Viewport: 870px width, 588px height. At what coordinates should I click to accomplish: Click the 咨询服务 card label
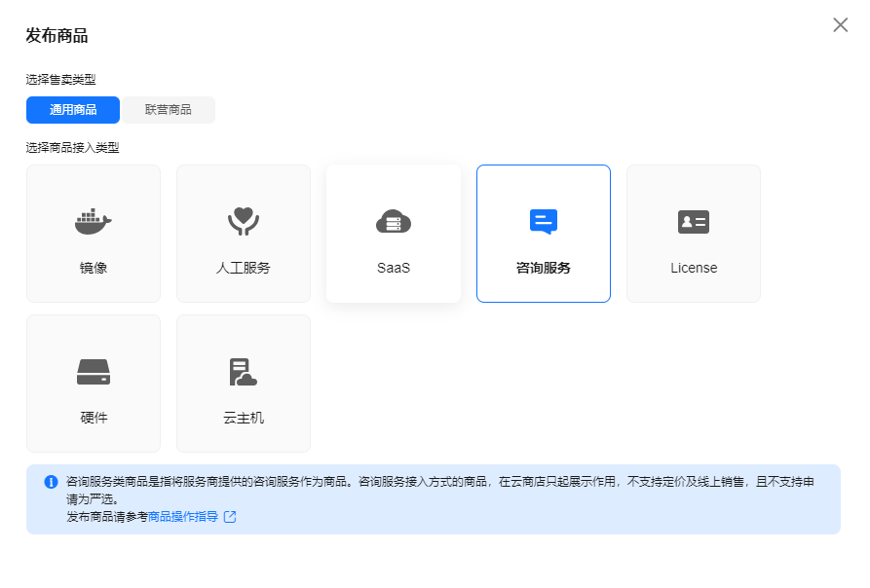[544, 269]
